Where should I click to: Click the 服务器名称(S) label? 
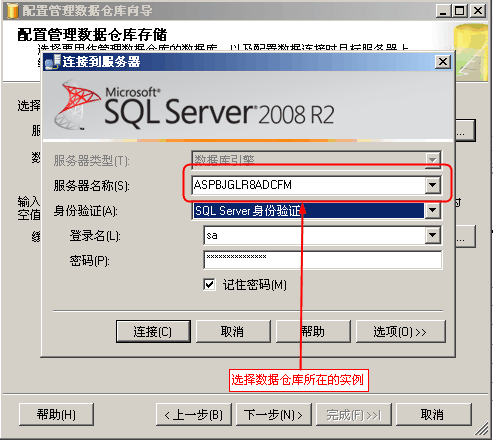91,186
